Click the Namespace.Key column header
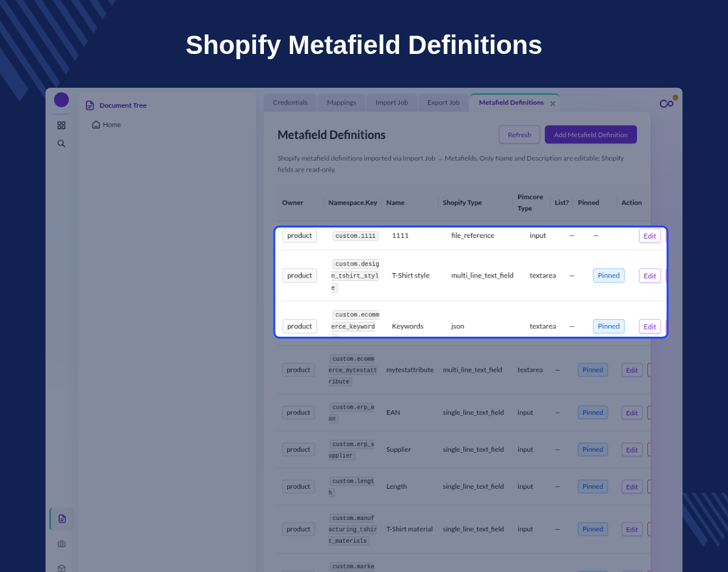 (353, 202)
